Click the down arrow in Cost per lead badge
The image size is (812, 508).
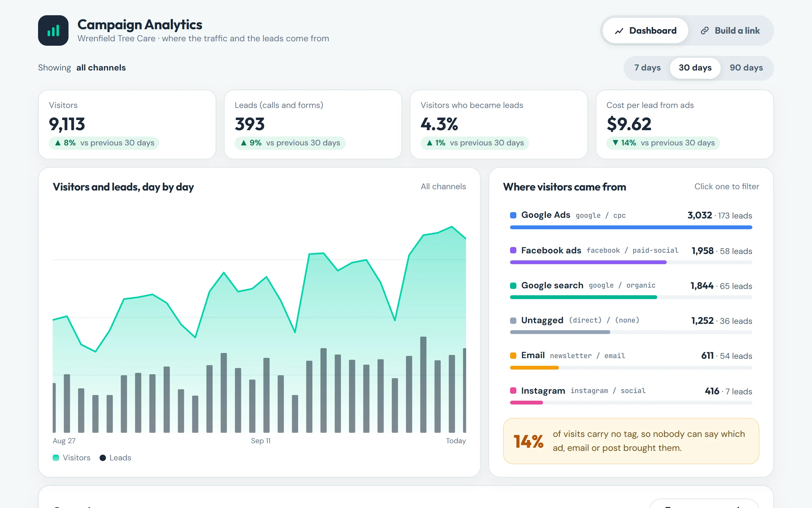click(x=615, y=143)
